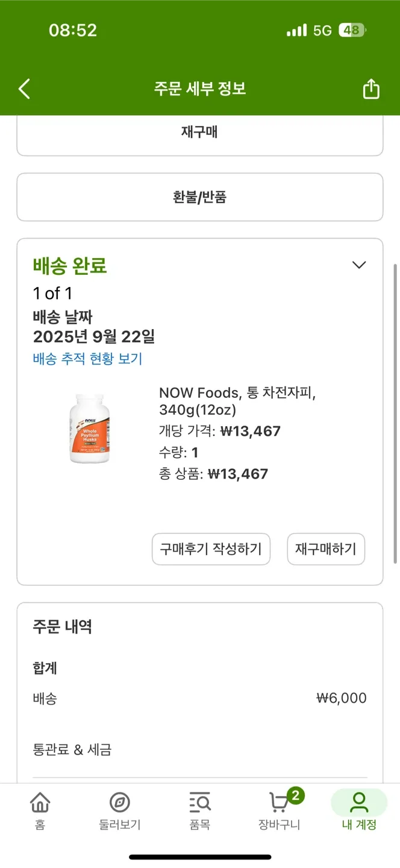Switch to the 둘러보기 tab label

click(120, 825)
